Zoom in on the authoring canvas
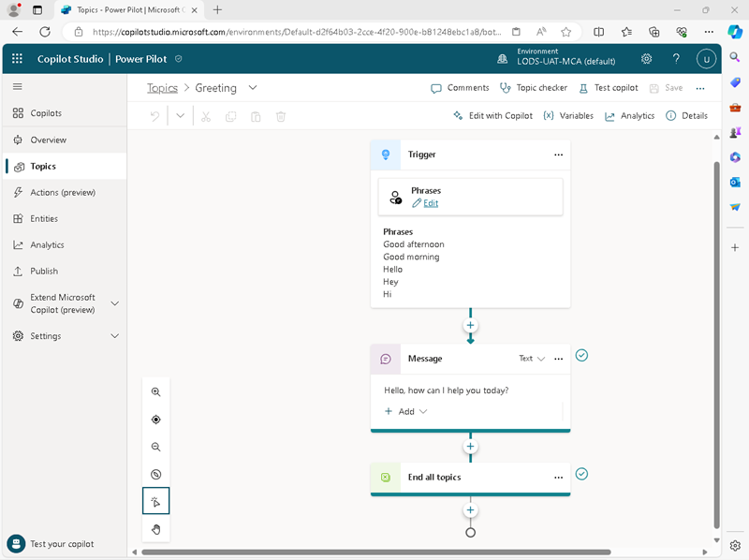Image resolution: width=749 pixels, height=560 pixels. pos(155,391)
